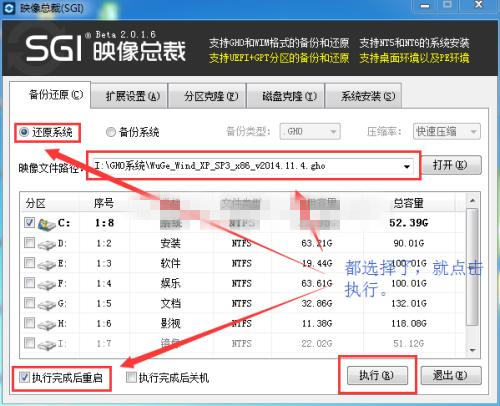Uncheck the C: partition checkbox

pyautogui.click(x=30, y=222)
